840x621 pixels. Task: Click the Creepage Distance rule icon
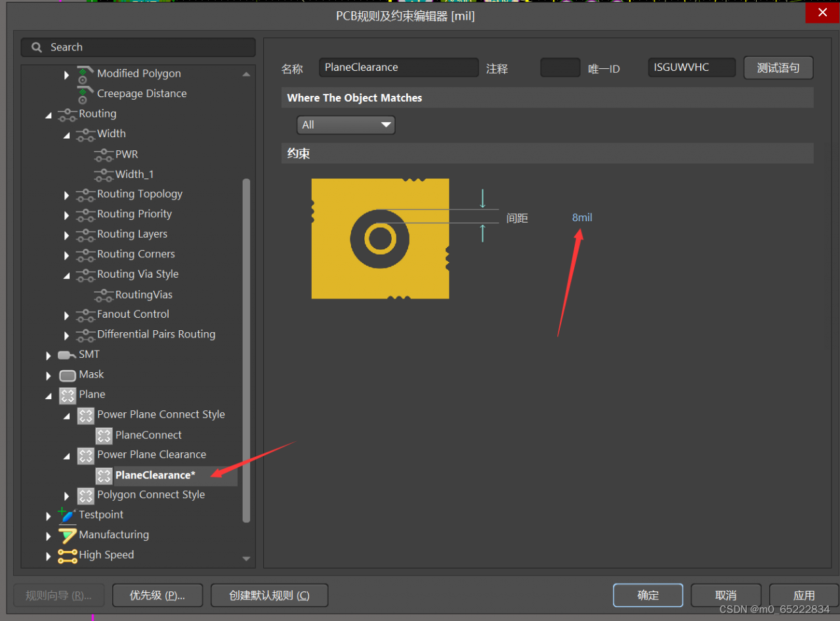pos(85,95)
